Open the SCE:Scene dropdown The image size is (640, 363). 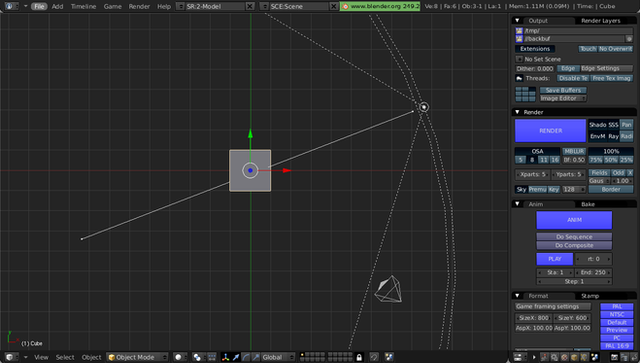tap(264, 6)
